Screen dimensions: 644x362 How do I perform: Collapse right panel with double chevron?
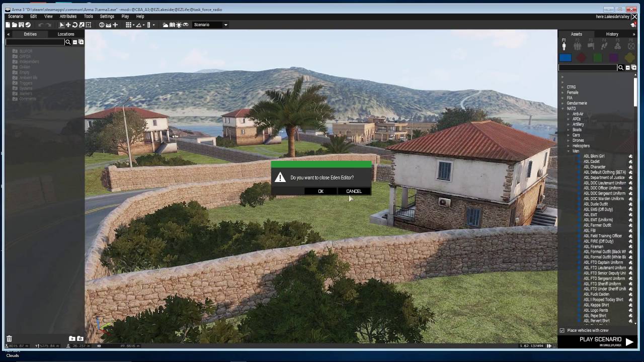[x=633, y=34]
